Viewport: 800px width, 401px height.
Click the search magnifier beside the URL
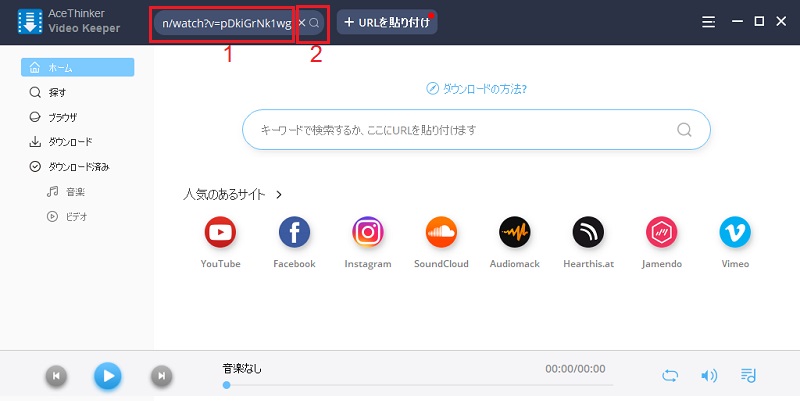click(x=315, y=22)
